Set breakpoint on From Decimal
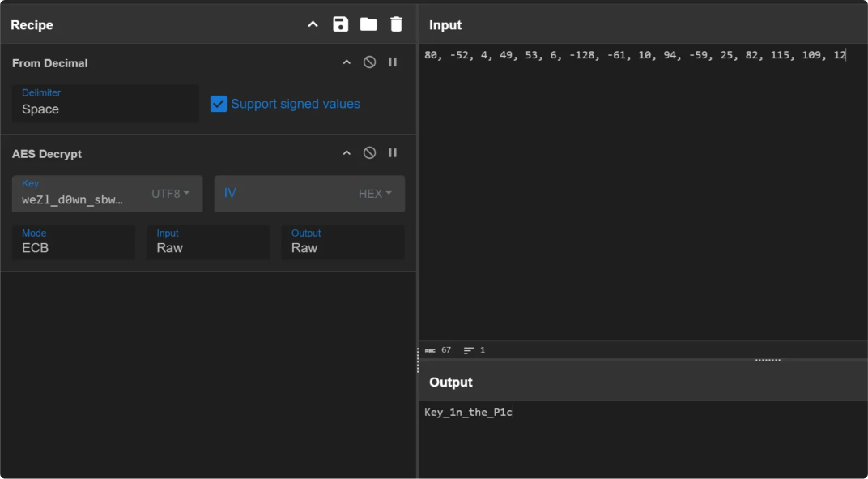Image resolution: width=868 pixels, height=479 pixels. point(393,62)
